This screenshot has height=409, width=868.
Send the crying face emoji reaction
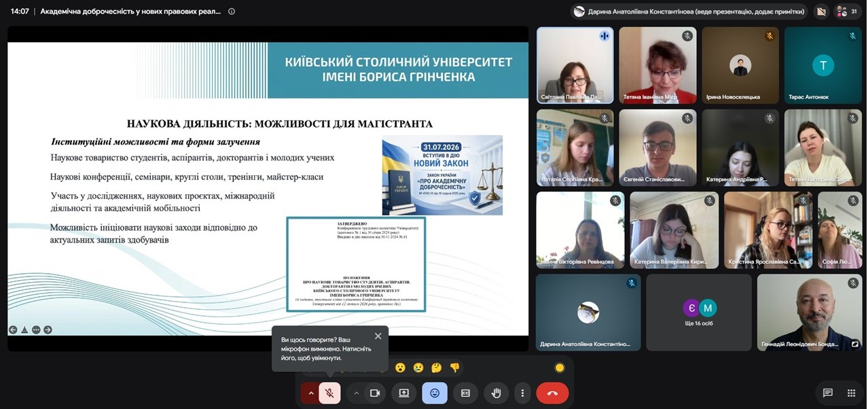418,368
